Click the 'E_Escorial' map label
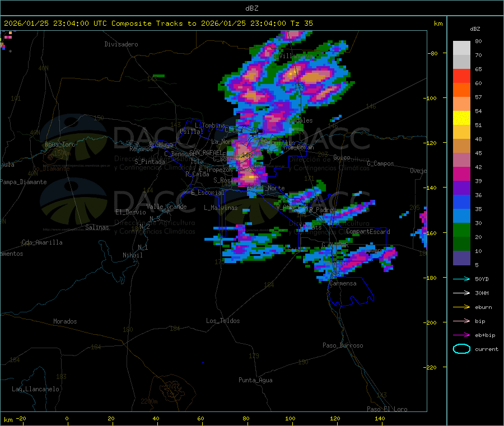The width and height of the screenshot is (504, 426). click(x=208, y=193)
